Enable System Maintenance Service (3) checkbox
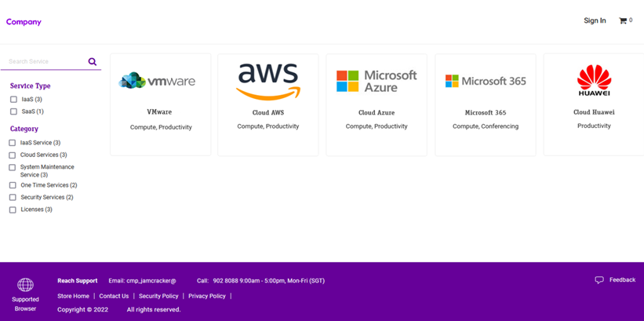This screenshot has height=321, width=644. pyautogui.click(x=13, y=167)
